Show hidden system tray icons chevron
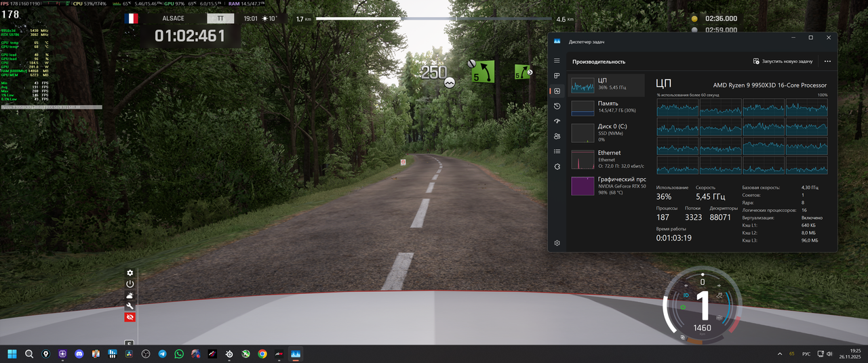 coord(779,354)
